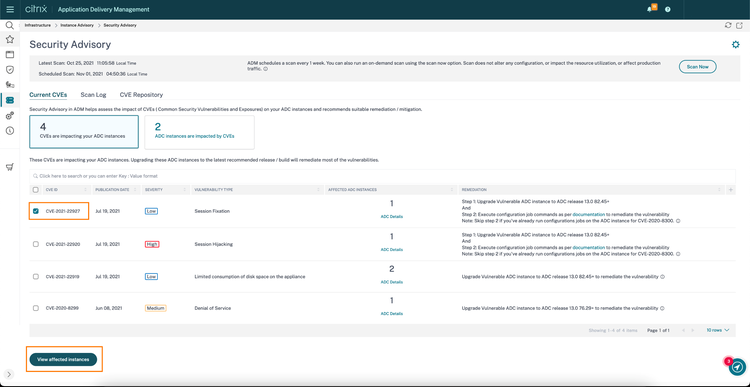750x387 pixels.
Task: Open documentation link in CVE-2021-22920 row
Action: pyautogui.click(x=589, y=247)
